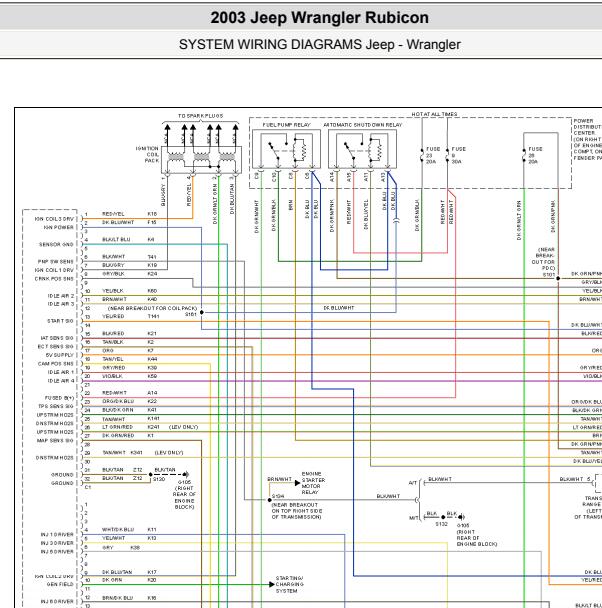Click the 'TAN/YEL K44' wire label
The width and height of the screenshot is (602, 608).
coord(129,359)
